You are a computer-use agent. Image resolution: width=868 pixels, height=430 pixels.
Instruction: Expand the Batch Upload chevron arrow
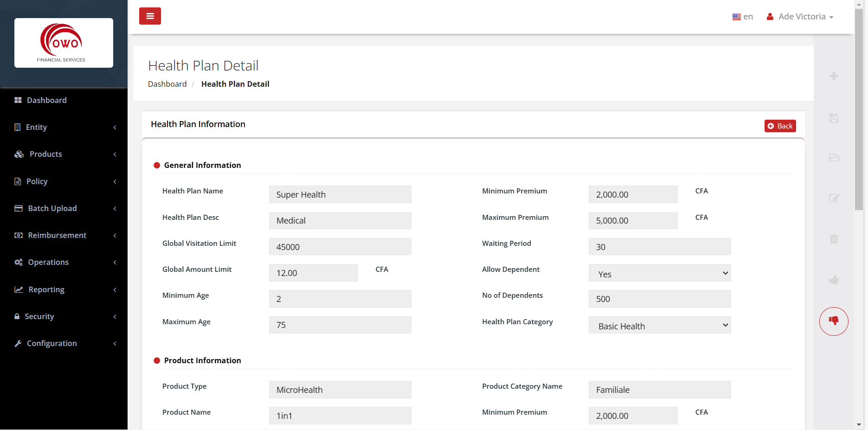click(x=115, y=208)
